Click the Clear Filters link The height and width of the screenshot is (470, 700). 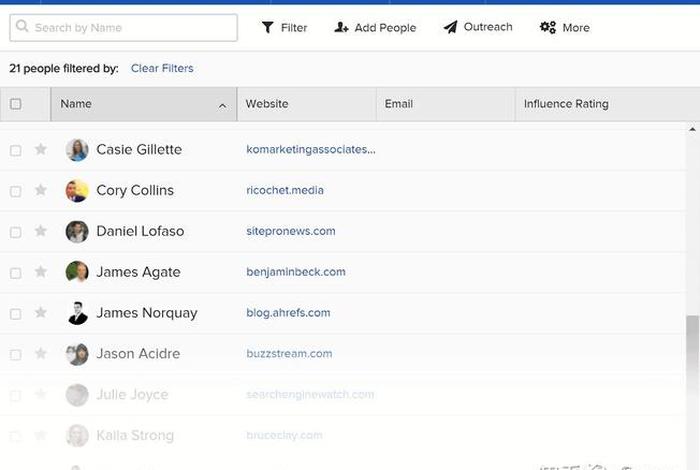point(162,68)
